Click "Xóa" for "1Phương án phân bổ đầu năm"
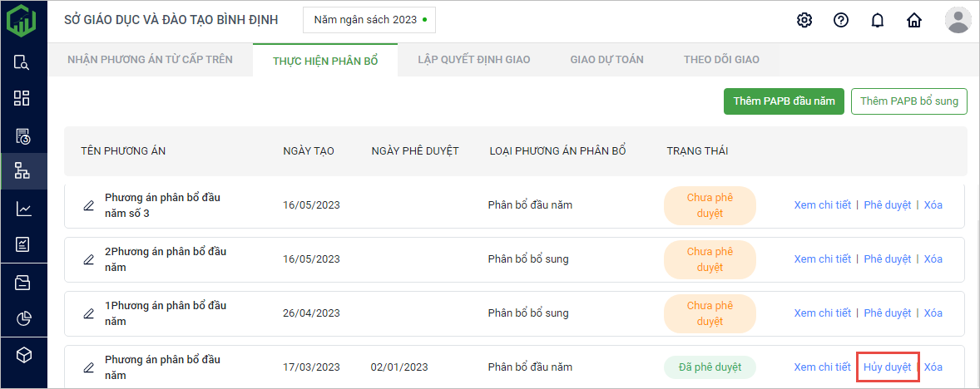 point(933,313)
